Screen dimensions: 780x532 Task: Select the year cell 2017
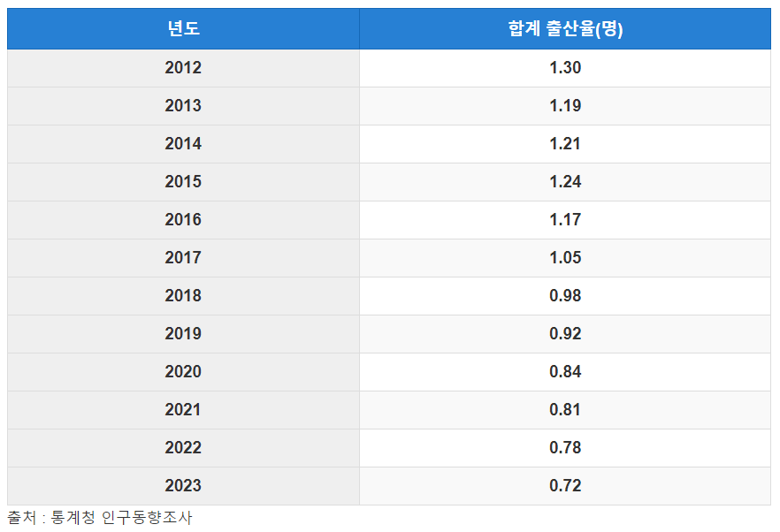pos(183,258)
